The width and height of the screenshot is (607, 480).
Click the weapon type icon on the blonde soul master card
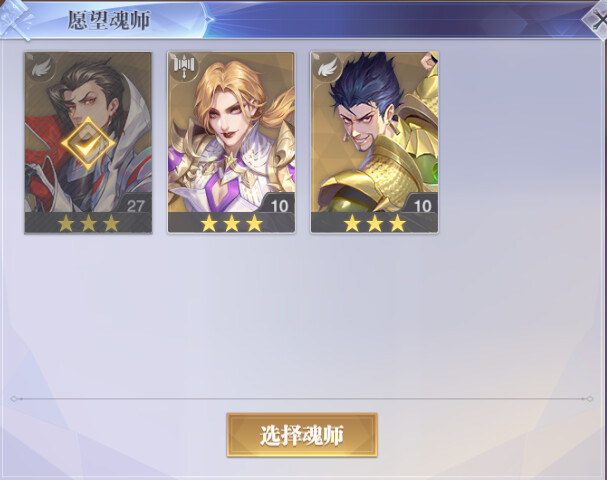coord(183,66)
